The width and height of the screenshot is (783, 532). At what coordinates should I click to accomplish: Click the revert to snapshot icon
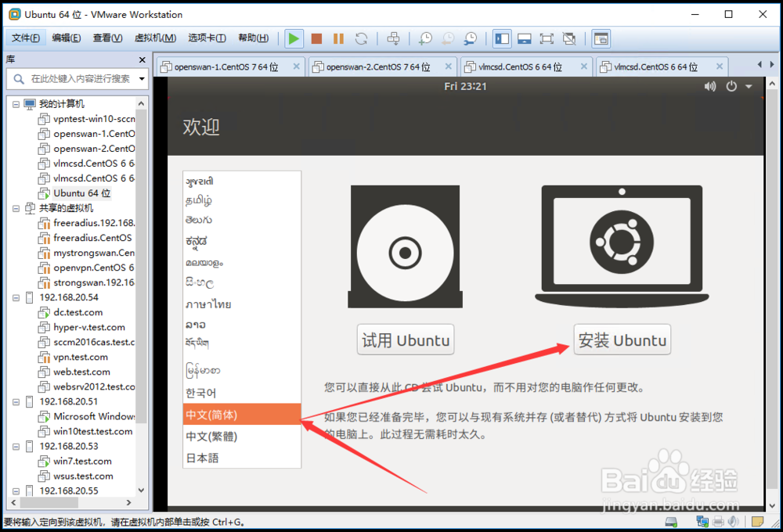[x=448, y=38]
